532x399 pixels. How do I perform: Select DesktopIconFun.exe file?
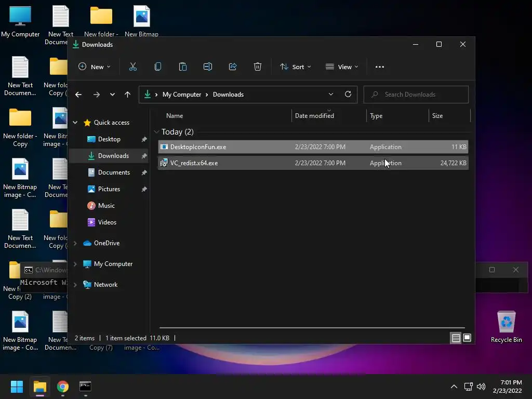[313, 147]
